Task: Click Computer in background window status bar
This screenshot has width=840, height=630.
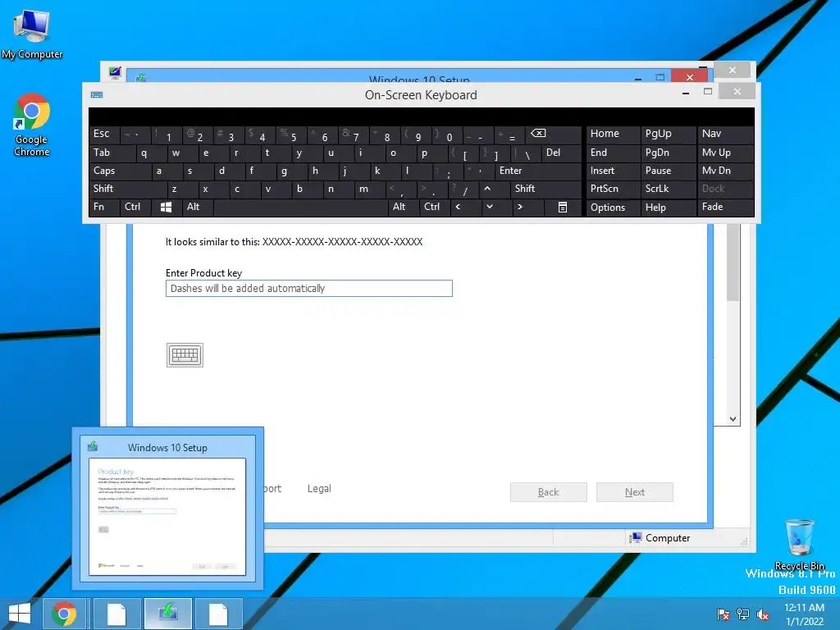Action: tap(660, 538)
